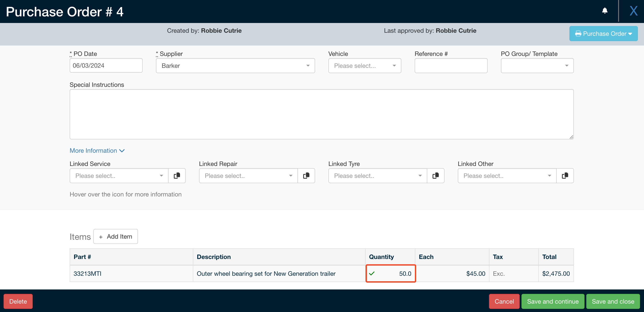Click the plus icon on Add Item
The width and height of the screenshot is (644, 312).
click(x=101, y=237)
